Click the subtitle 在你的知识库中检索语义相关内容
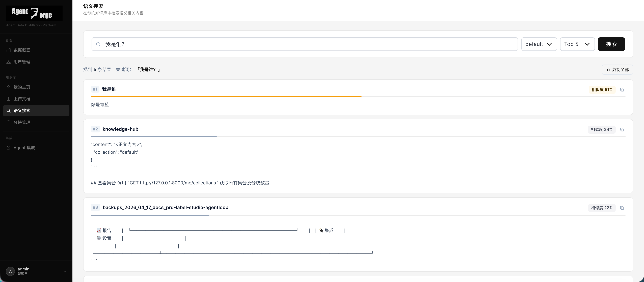Viewport: 644px width, 282px height. 113,13
